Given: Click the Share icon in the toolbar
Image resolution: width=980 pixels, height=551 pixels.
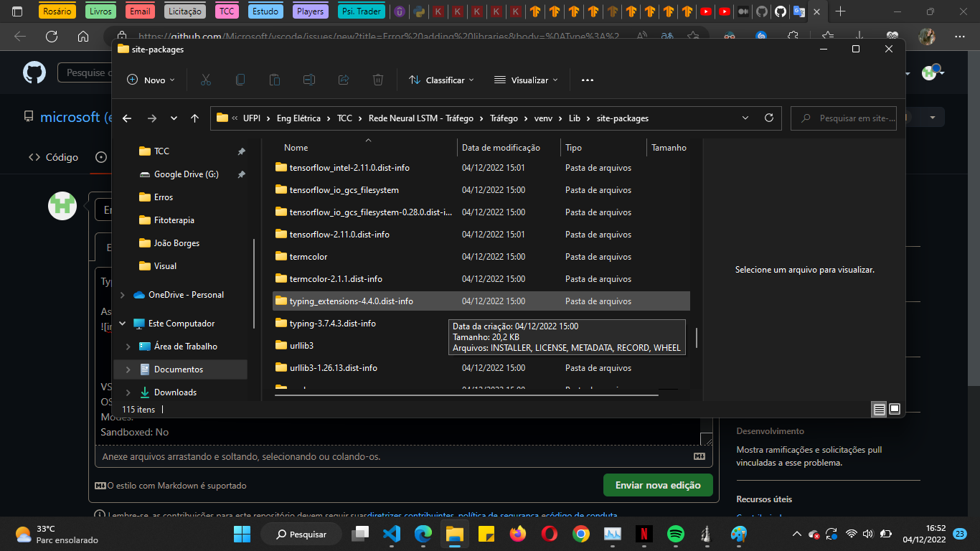Looking at the screenshot, I should [x=344, y=80].
